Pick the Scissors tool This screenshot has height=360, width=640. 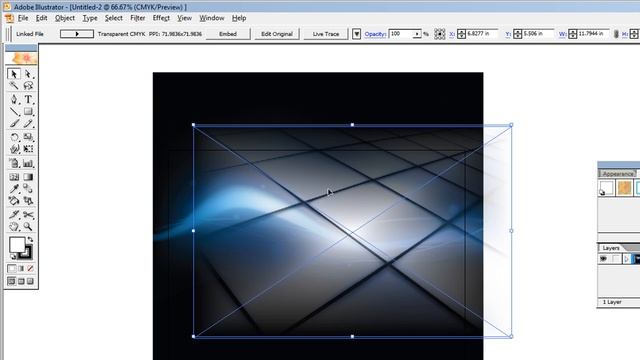(x=28, y=214)
